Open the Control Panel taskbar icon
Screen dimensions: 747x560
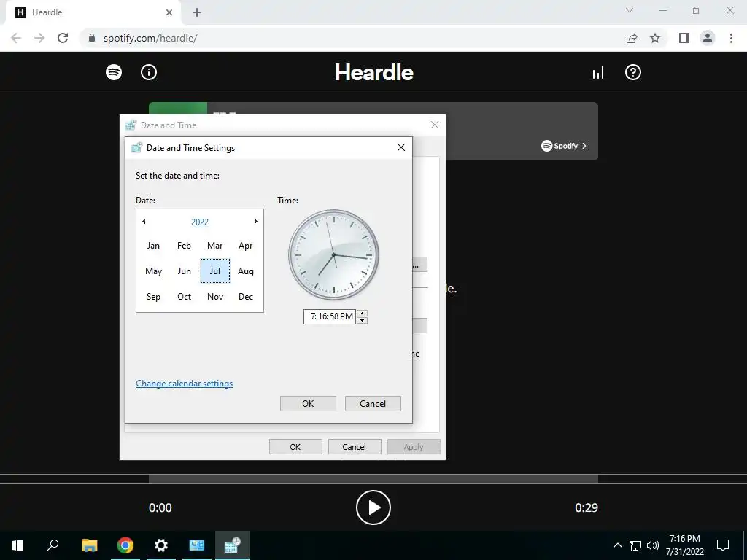197,545
